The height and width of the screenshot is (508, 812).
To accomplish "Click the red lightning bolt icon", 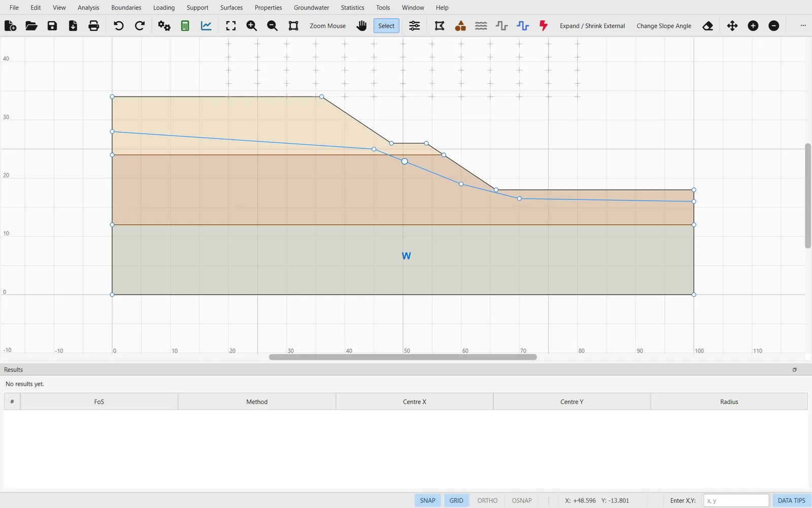I will pos(544,26).
